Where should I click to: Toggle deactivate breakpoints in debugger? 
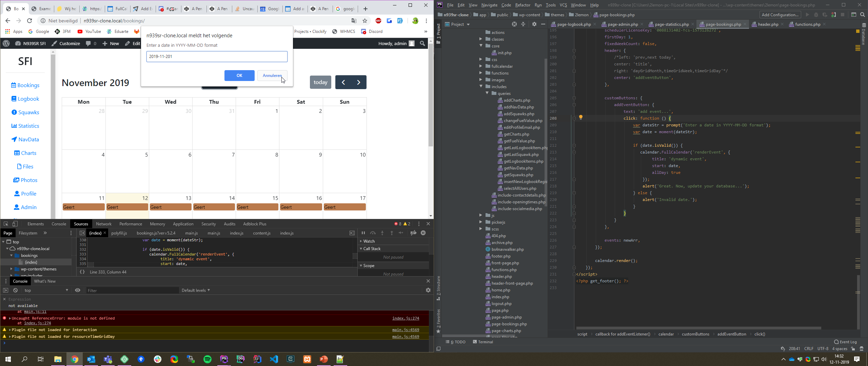click(x=413, y=233)
